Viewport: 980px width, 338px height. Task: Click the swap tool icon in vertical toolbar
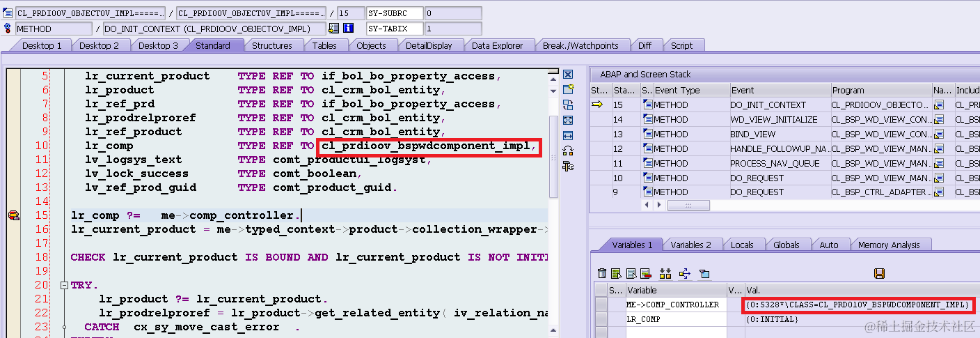pos(568,105)
